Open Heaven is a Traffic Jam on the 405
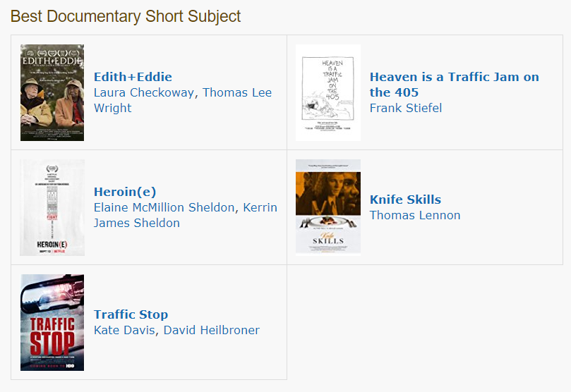Viewport: 571px width, 392px height. point(454,85)
